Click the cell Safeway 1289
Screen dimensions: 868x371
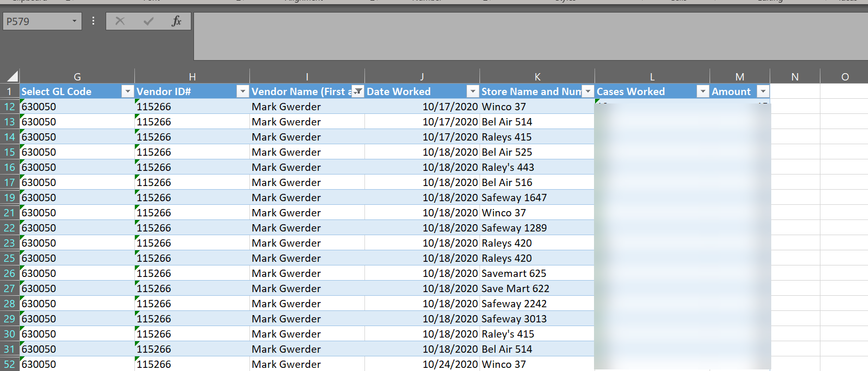click(x=537, y=228)
